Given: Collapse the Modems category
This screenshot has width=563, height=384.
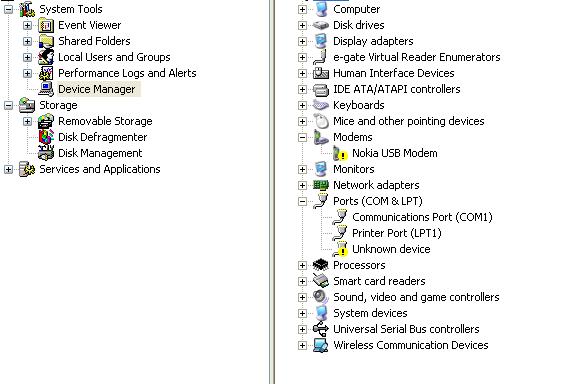Looking at the screenshot, I should click(x=302, y=137).
